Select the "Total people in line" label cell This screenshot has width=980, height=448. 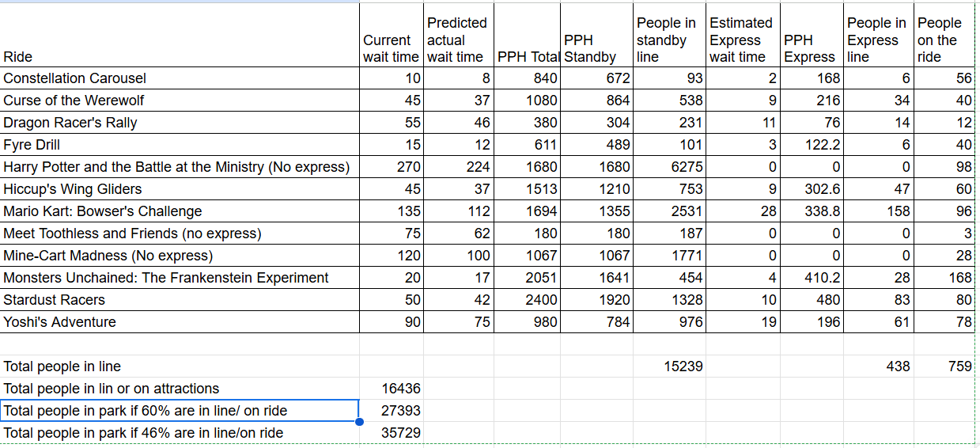(180, 366)
